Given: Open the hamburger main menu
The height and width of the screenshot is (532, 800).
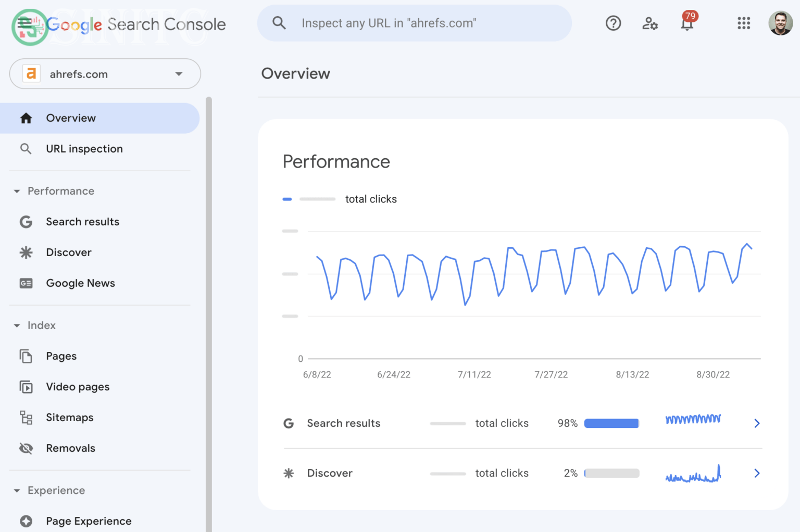Looking at the screenshot, I should (24, 23).
